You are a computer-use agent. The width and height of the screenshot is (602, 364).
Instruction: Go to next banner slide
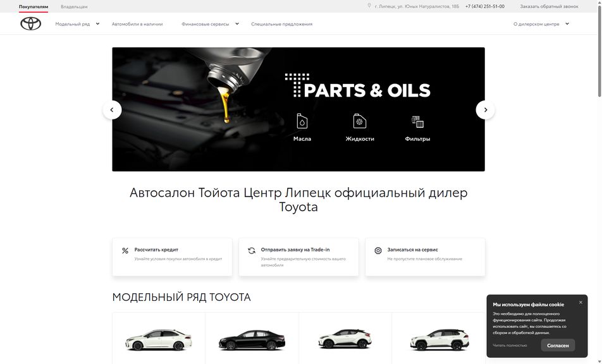[x=485, y=110]
